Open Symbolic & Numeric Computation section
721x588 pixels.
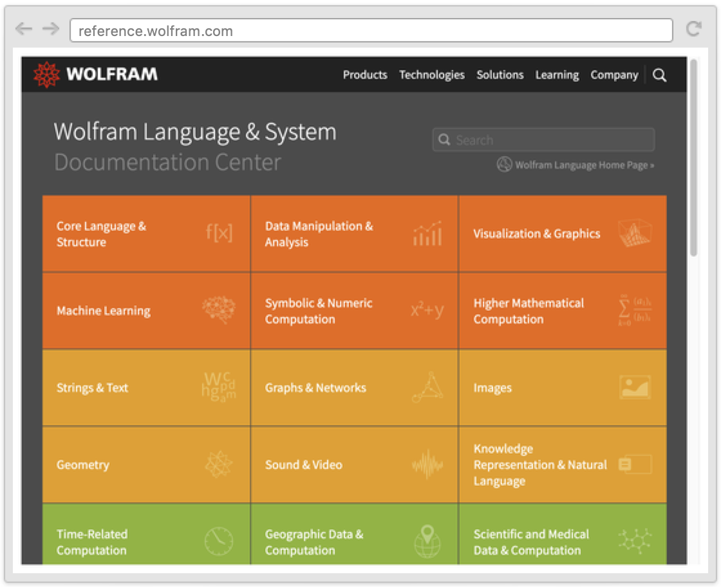pyautogui.click(x=319, y=311)
